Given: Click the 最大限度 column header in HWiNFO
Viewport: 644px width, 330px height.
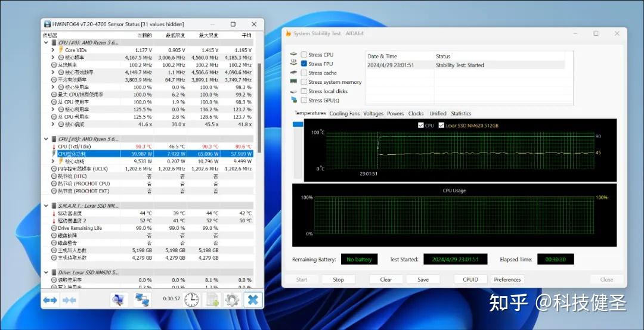Looking at the screenshot, I should tap(208, 36).
